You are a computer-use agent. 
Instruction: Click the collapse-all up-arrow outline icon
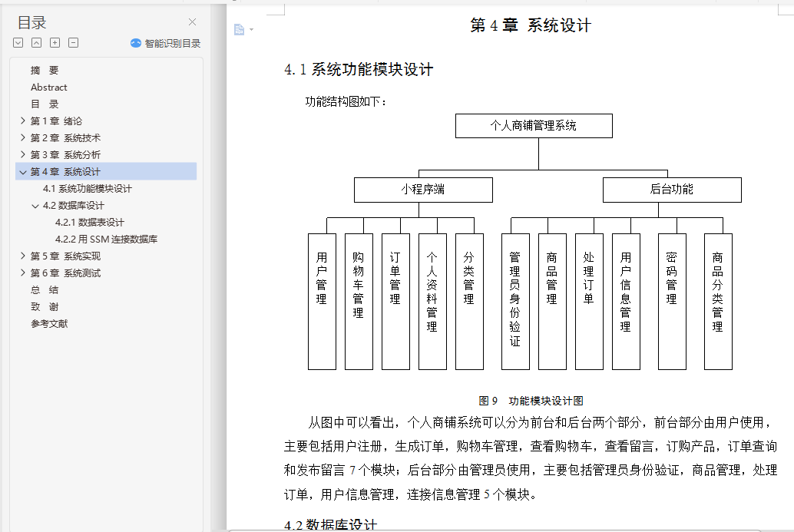click(x=36, y=43)
